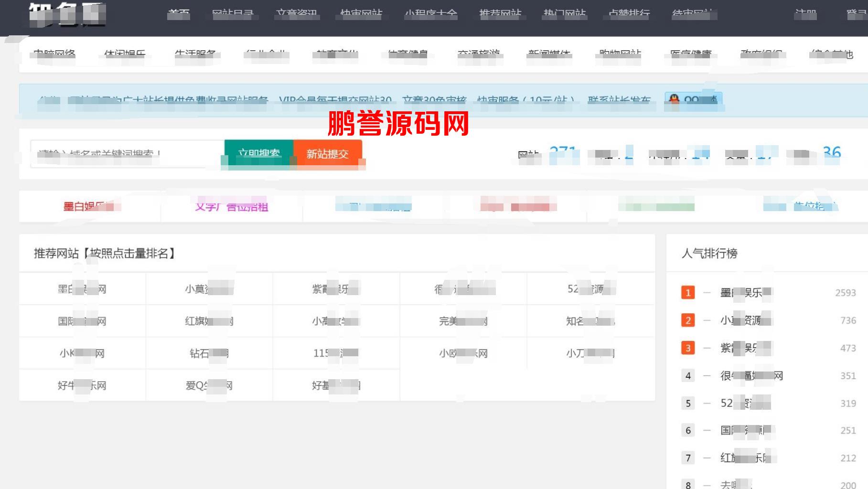Image resolution: width=868 pixels, height=489 pixels.
Task: Select the 新闻媒体 category
Action: pyautogui.click(x=549, y=55)
